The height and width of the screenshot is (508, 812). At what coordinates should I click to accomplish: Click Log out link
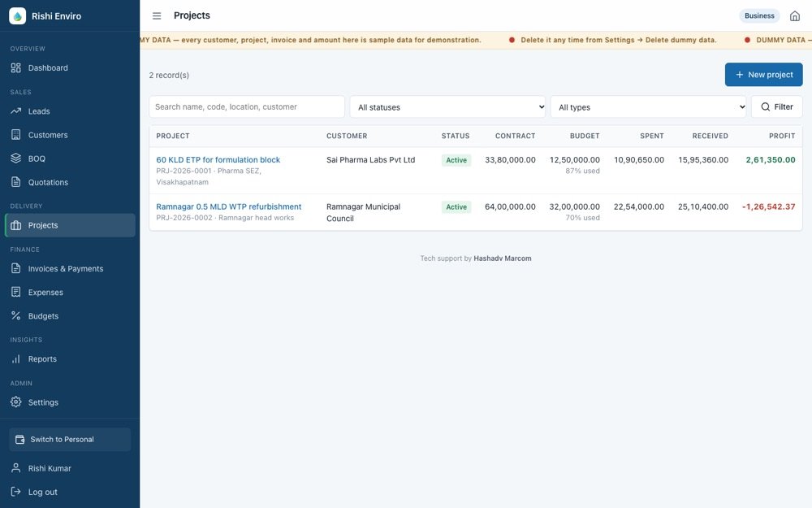coord(70,492)
